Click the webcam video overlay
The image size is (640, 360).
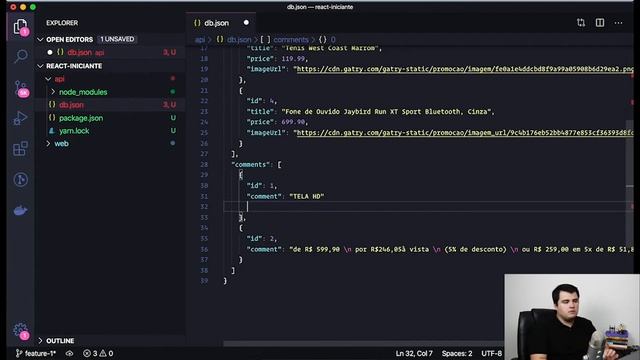572,317
